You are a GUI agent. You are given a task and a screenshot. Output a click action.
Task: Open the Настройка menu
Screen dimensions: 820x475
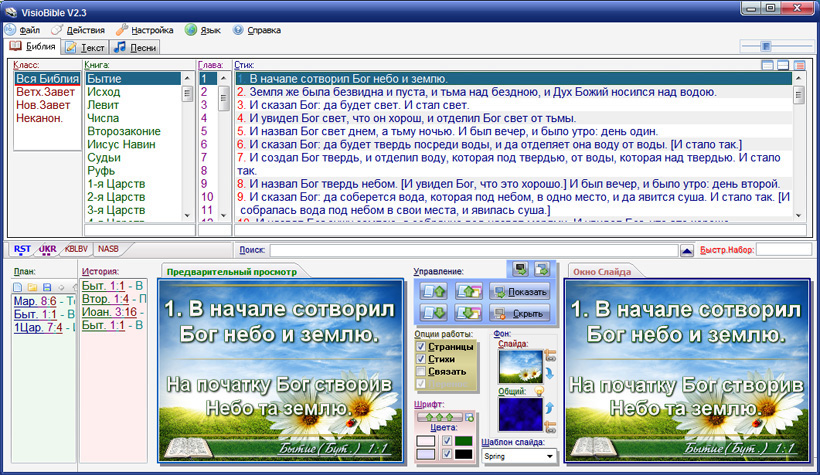tap(145, 30)
